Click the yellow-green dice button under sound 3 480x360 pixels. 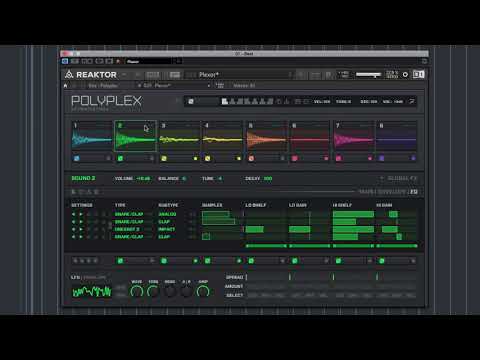[164, 158]
